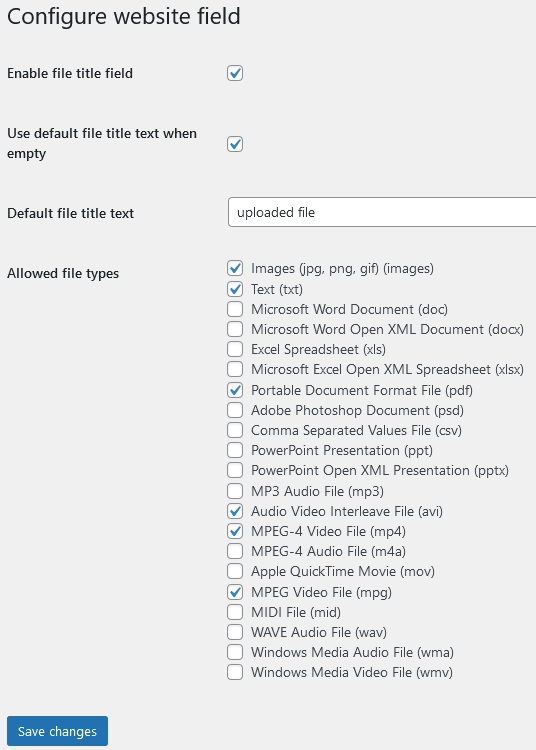Uncheck MPEG Video File (mpg) type
536x750 pixels.
pos(235,592)
